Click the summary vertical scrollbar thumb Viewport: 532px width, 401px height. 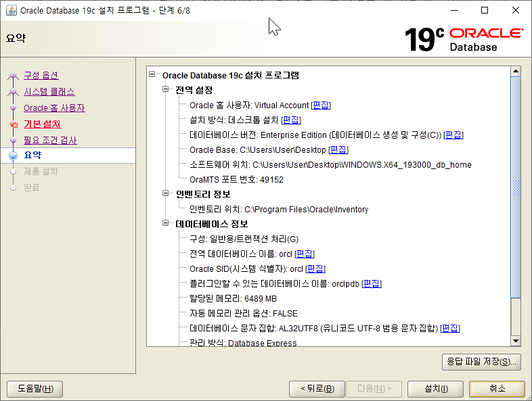pos(516,187)
